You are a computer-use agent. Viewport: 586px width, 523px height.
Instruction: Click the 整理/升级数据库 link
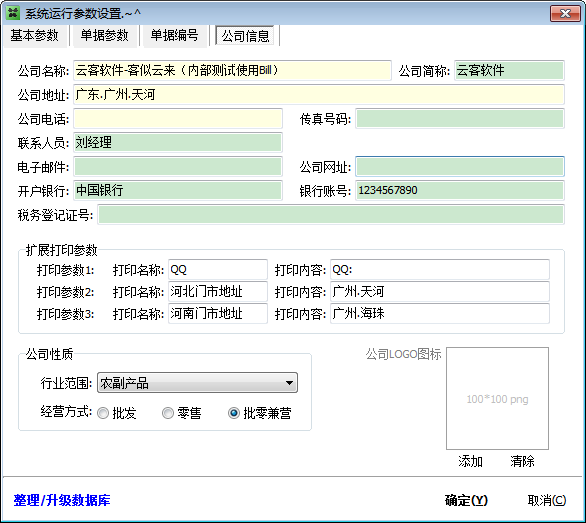coord(62,500)
